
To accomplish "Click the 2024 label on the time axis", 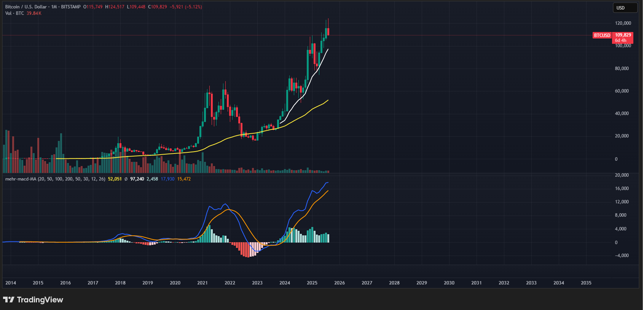I will 285,283.
